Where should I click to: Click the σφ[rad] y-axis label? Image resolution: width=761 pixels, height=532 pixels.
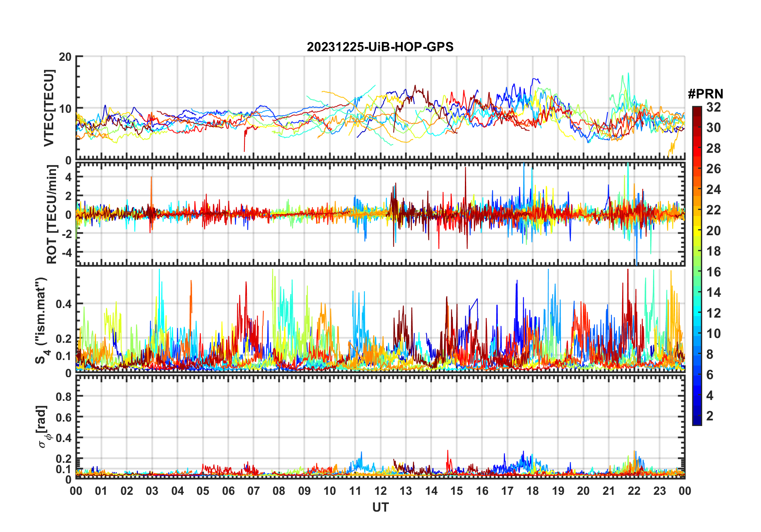point(43,426)
